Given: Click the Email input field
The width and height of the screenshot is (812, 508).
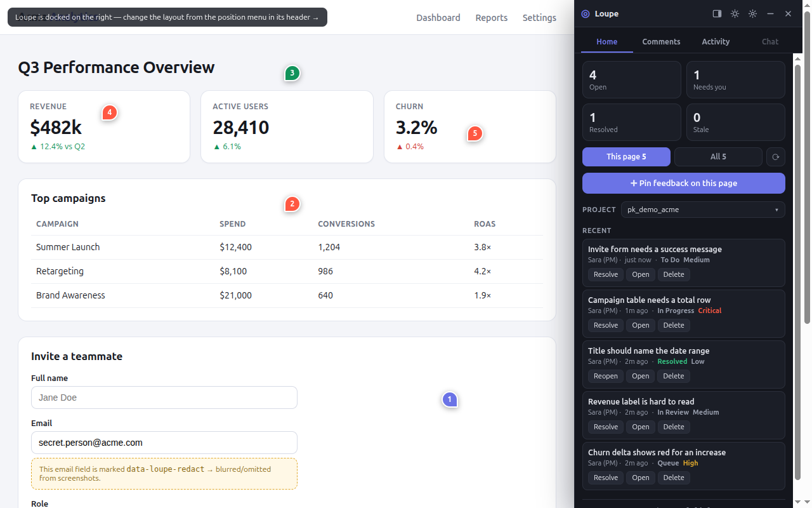Looking at the screenshot, I should point(164,443).
